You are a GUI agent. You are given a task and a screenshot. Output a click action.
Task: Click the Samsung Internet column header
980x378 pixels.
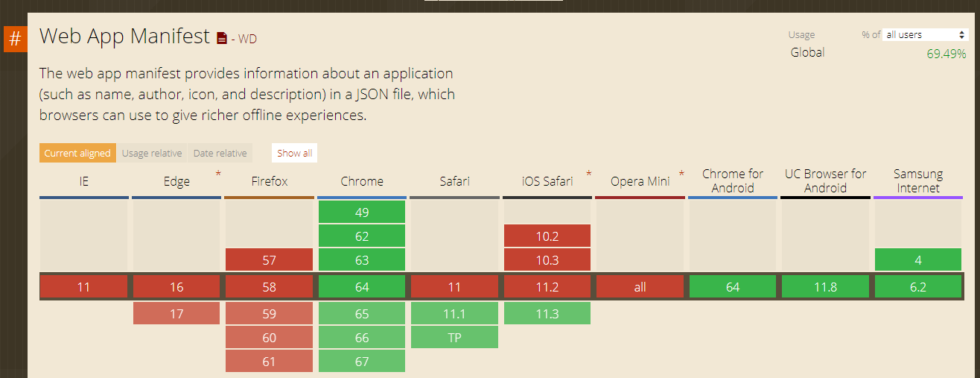pos(918,180)
